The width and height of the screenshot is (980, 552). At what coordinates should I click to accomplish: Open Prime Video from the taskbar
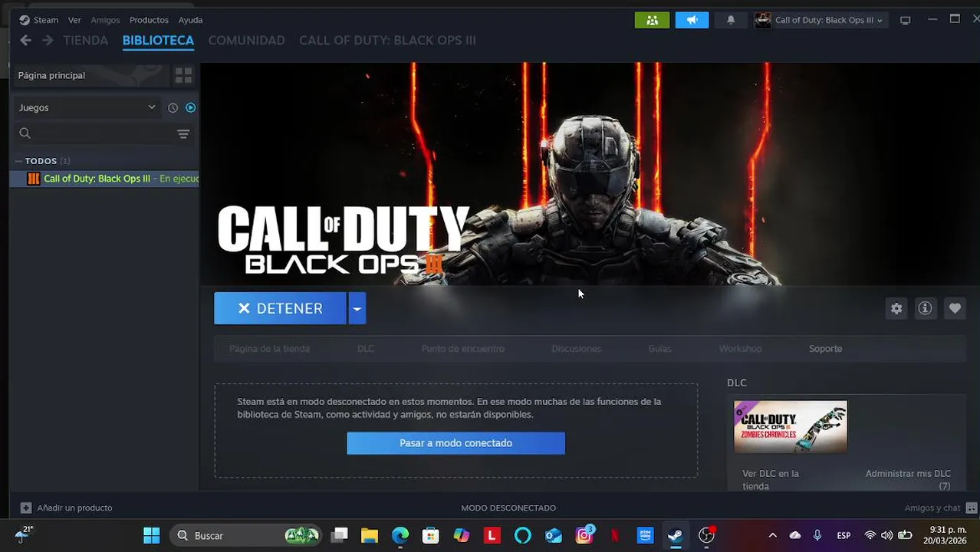(645, 535)
